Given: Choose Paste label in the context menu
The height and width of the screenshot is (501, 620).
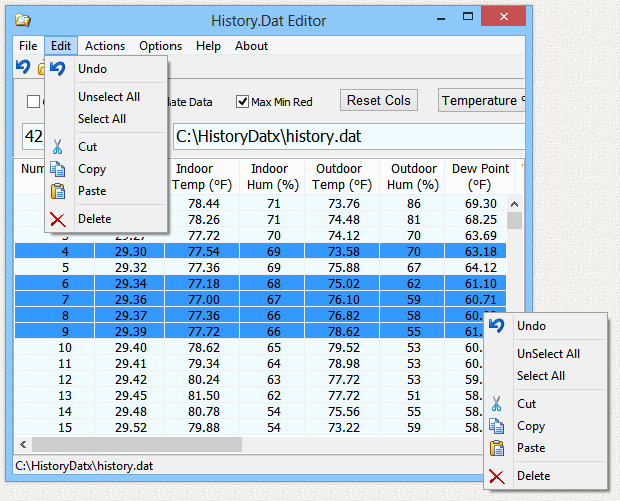Looking at the screenshot, I should point(531,448).
